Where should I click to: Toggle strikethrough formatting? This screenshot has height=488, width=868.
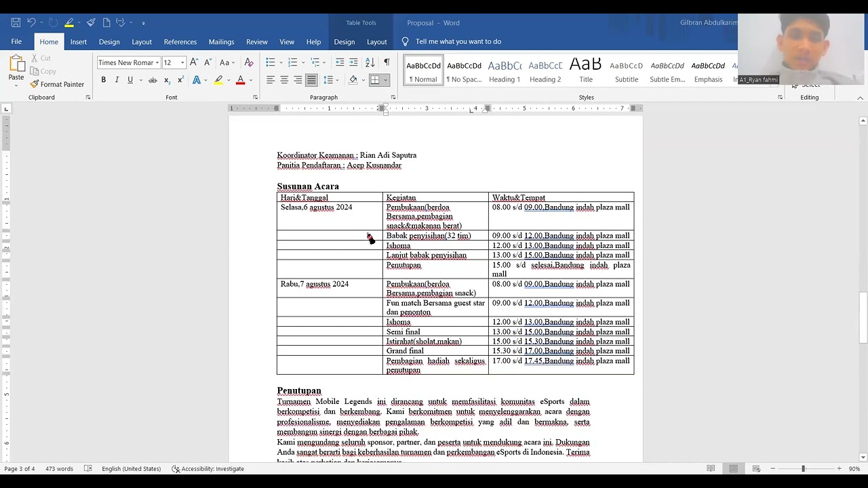pyautogui.click(x=153, y=80)
